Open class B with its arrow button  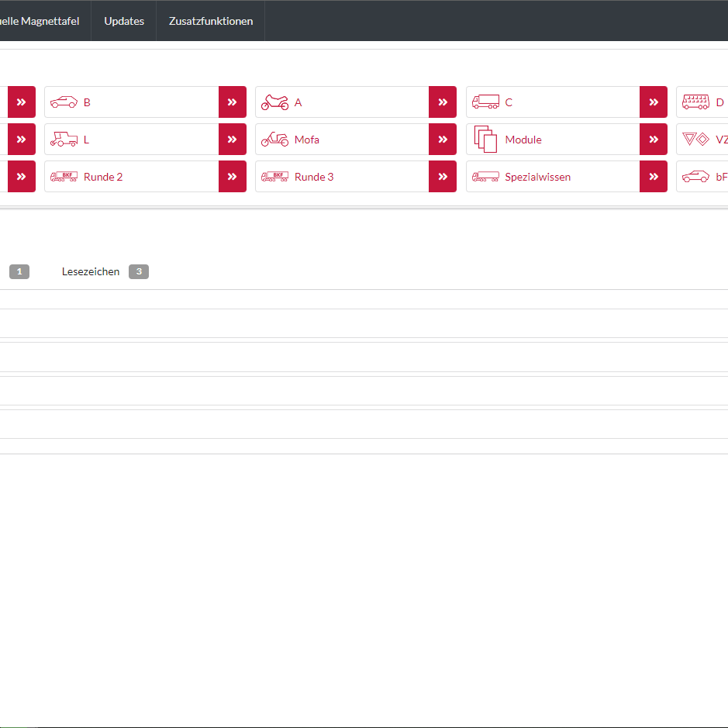point(232,102)
